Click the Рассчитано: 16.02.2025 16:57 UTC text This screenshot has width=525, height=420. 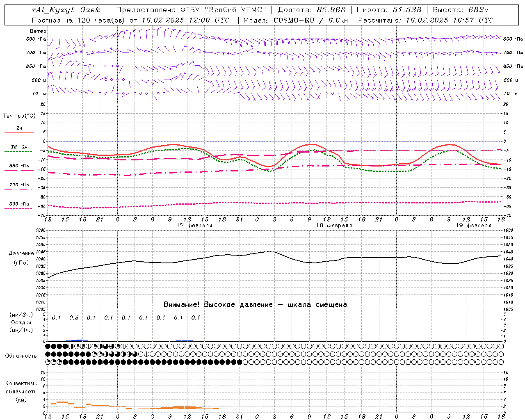click(x=426, y=20)
